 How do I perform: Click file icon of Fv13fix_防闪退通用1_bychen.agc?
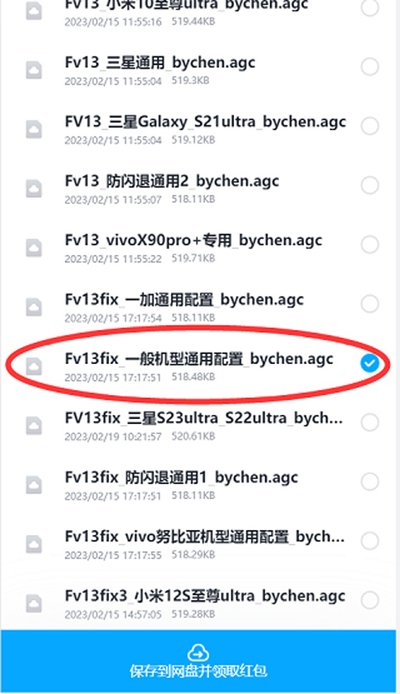pos(34,485)
